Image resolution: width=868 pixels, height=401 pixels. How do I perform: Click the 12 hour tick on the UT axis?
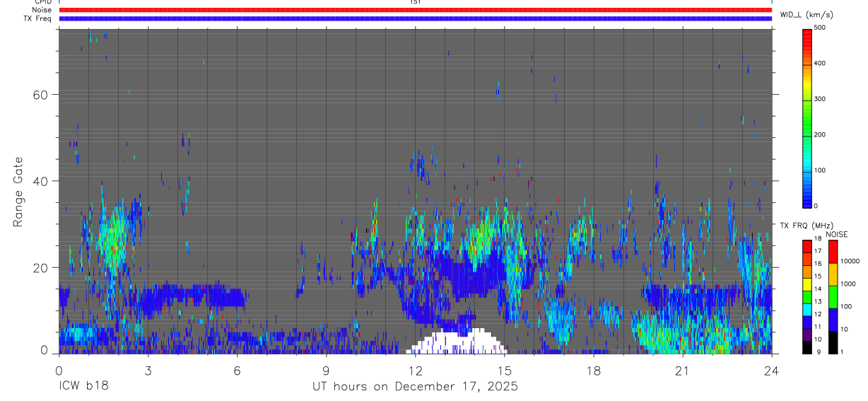click(x=415, y=370)
